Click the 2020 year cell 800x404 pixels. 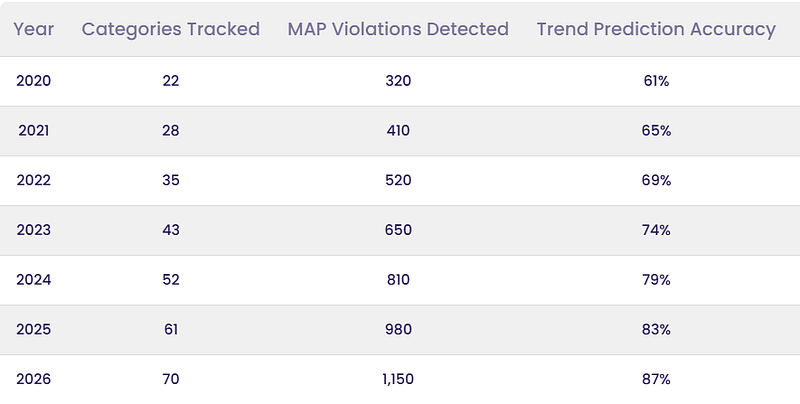(x=34, y=81)
